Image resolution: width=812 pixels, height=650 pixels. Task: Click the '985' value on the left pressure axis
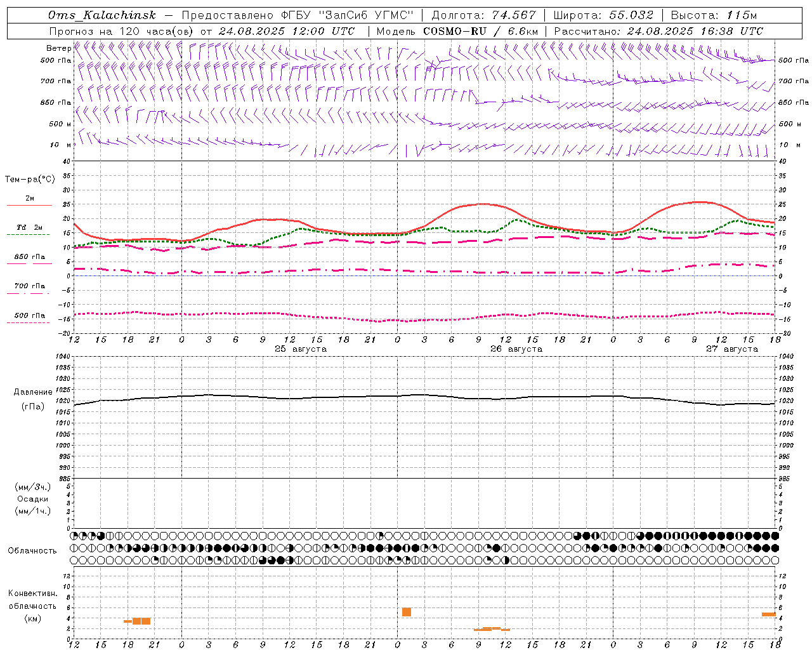pyautogui.click(x=65, y=479)
